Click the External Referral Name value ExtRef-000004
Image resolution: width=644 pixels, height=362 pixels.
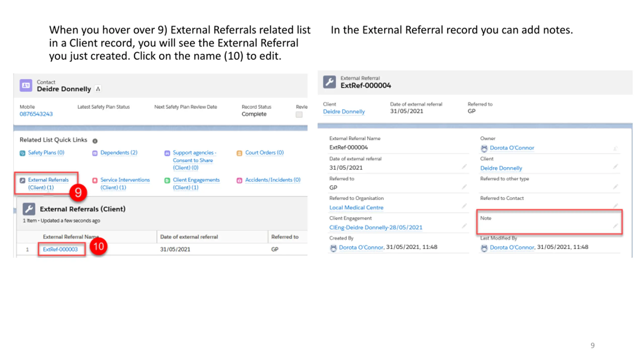(348, 148)
